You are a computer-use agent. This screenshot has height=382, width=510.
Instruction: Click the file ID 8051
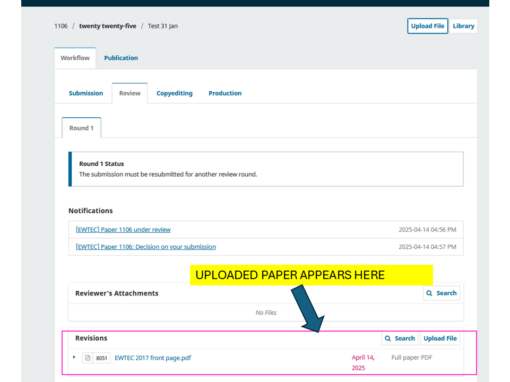click(101, 358)
